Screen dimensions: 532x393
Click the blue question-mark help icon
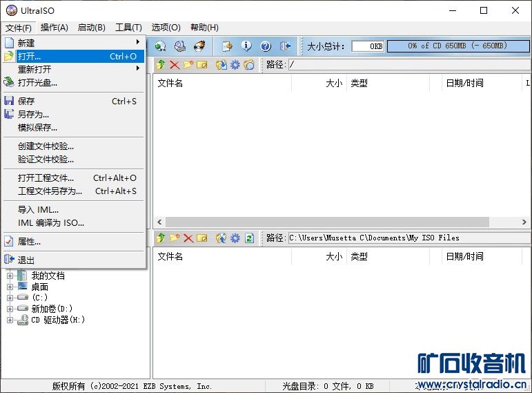(x=266, y=46)
